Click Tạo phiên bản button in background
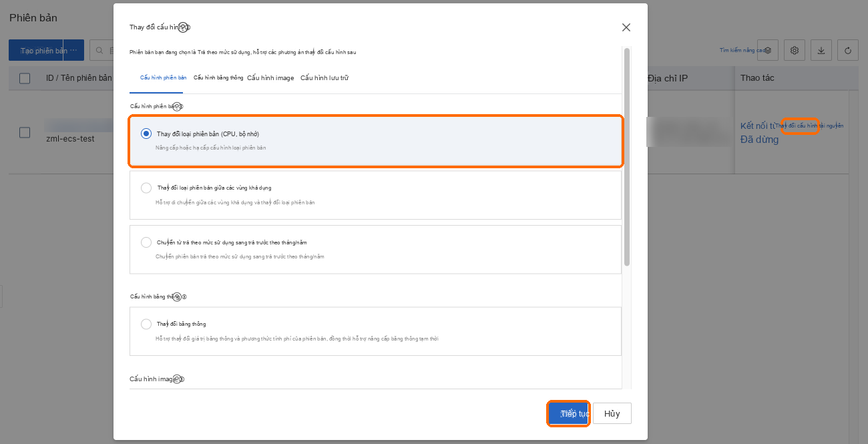This screenshot has height=444, width=868. tap(46, 50)
